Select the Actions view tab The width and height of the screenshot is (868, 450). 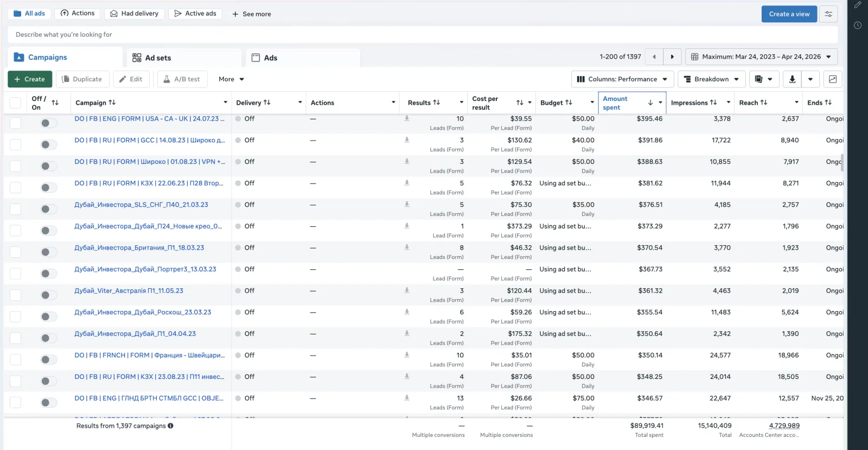pyautogui.click(x=78, y=14)
